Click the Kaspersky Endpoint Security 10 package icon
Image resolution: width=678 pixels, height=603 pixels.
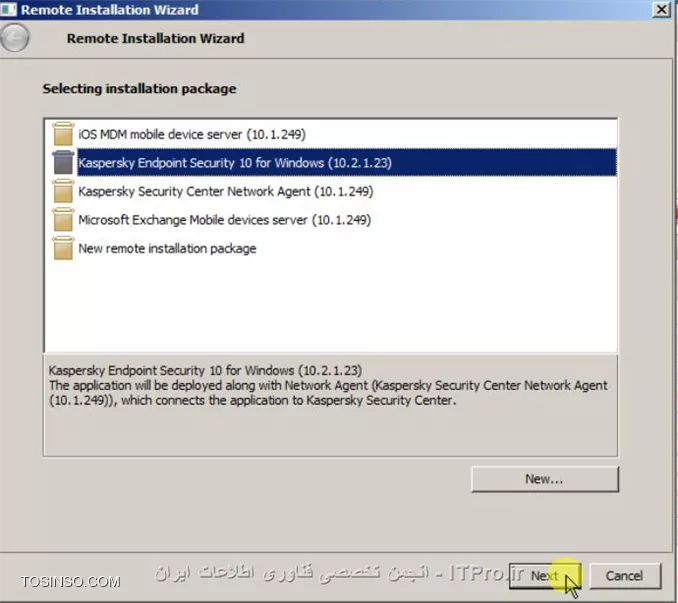pos(63,162)
